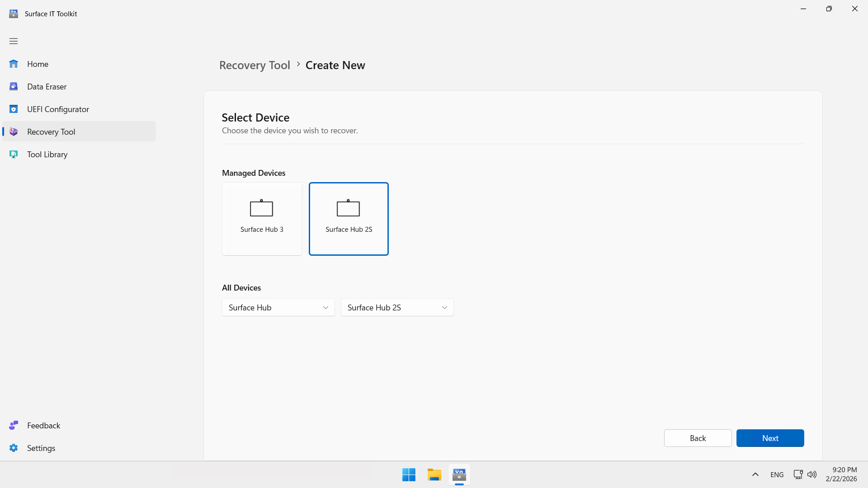
Task: Select the Surface Hub 3 device card
Action: pyautogui.click(x=262, y=219)
